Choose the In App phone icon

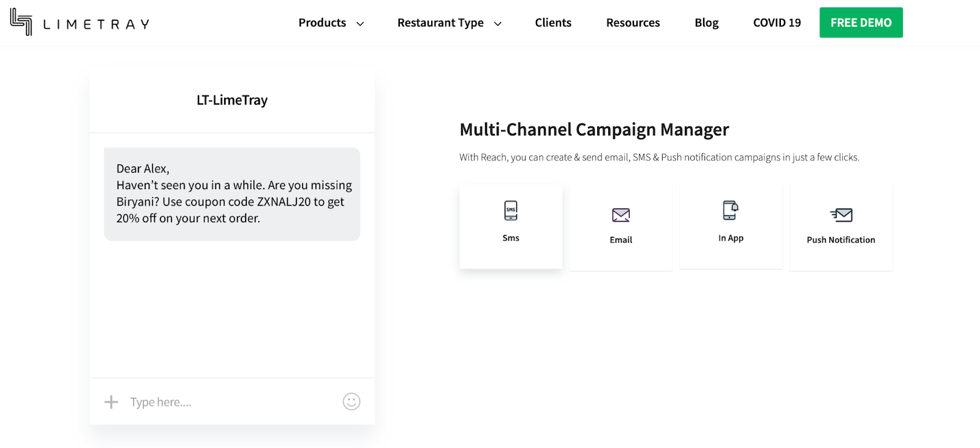[x=730, y=211]
